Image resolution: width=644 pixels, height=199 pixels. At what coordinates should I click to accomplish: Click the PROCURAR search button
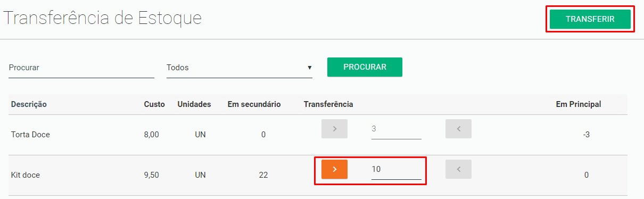pyautogui.click(x=365, y=67)
